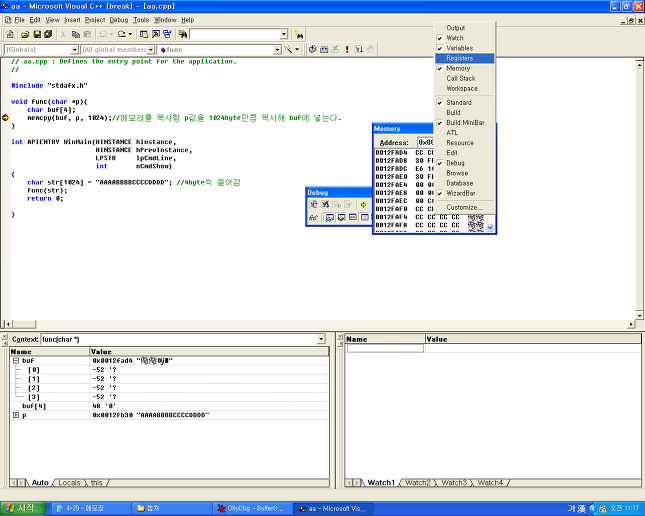Click the Search binoculars icon right of Find box
645x516 pixels.
299,35
